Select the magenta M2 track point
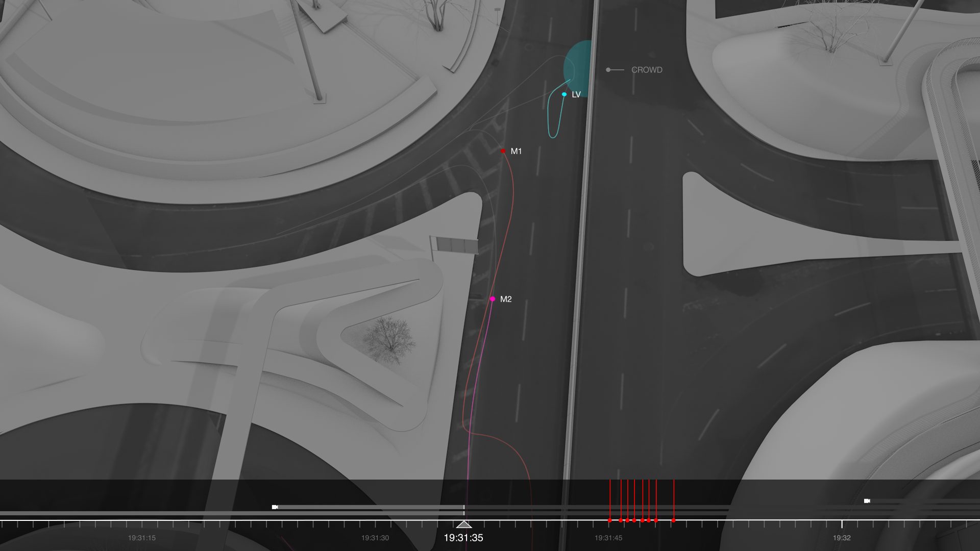The width and height of the screenshot is (980, 551). (x=493, y=299)
